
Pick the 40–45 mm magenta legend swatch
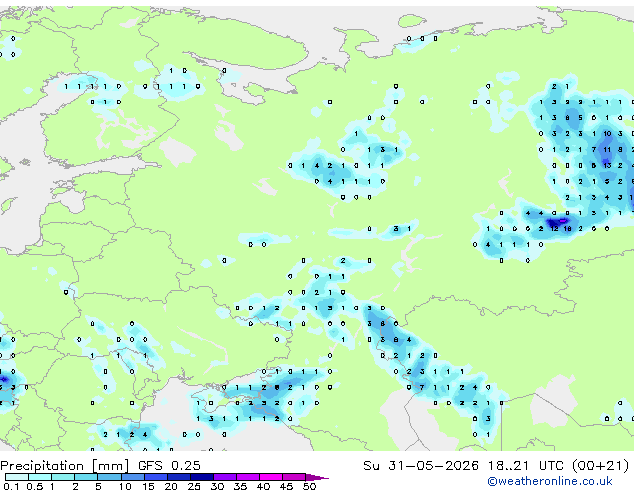271,477
